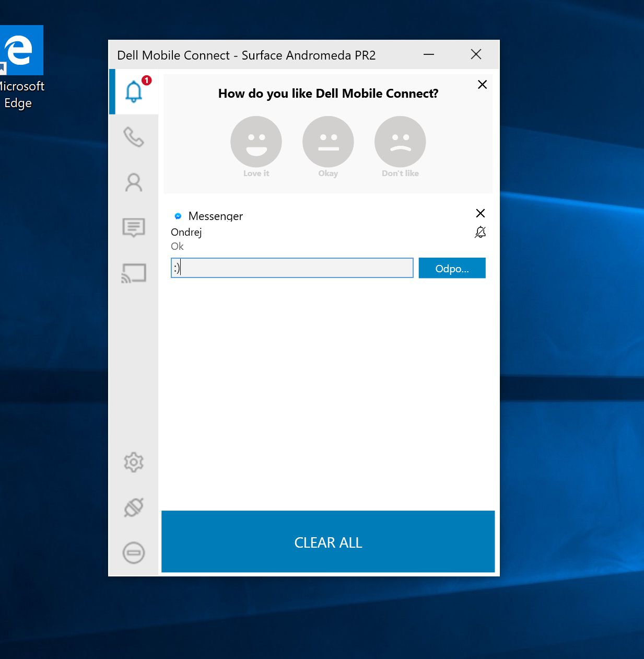Close the Dell Mobile Connect window

point(476,54)
